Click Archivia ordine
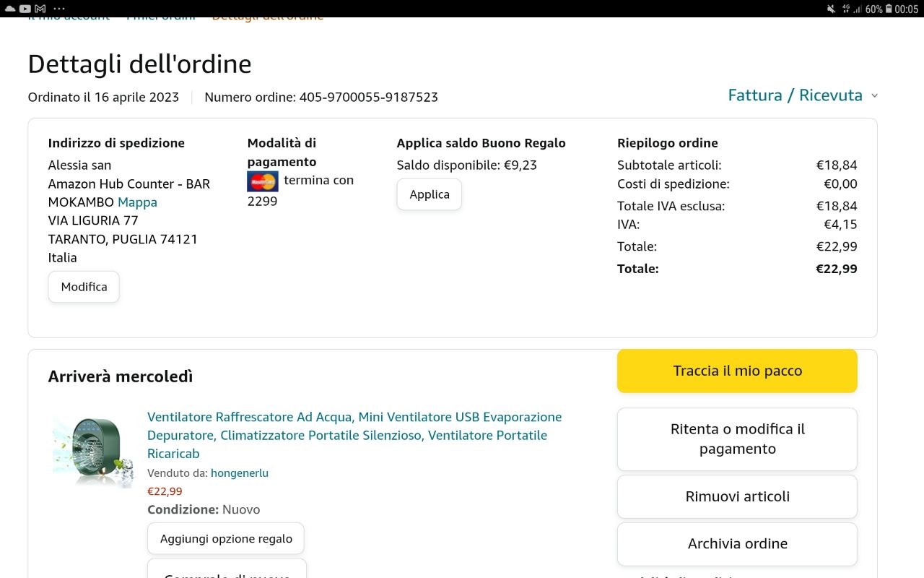This screenshot has width=924, height=578. point(737,543)
